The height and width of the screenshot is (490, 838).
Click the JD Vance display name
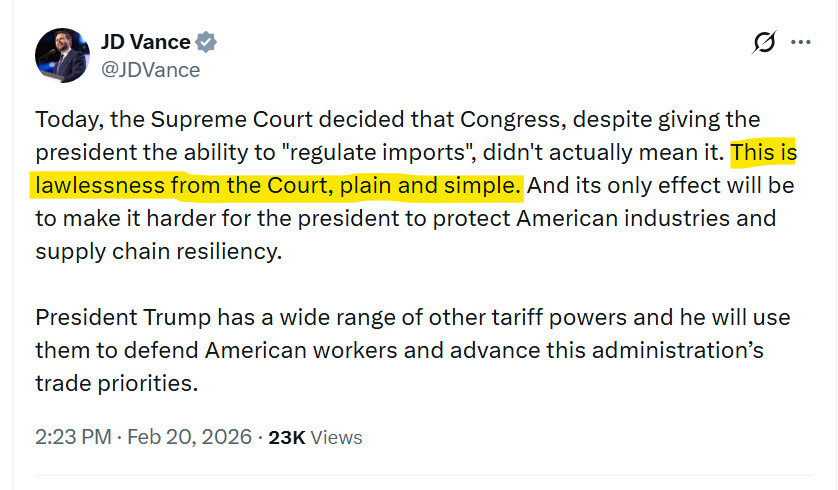pos(146,43)
